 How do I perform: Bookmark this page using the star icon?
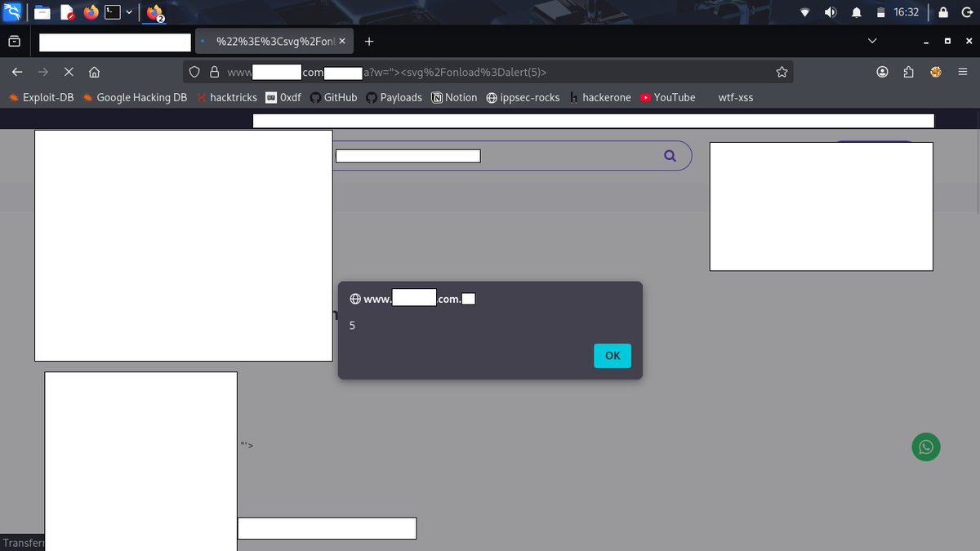click(x=782, y=72)
